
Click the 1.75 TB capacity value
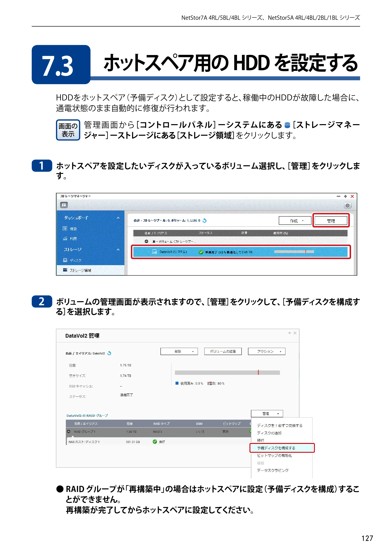[126, 365]
